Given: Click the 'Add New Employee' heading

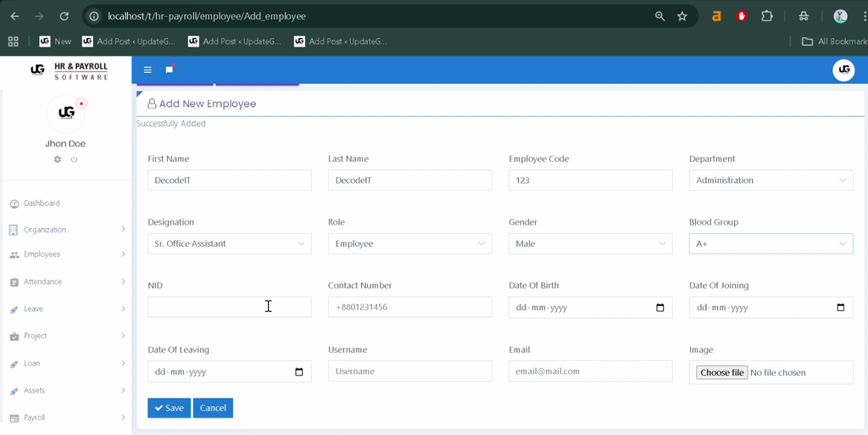Looking at the screenshot, I should coord(208,103).
